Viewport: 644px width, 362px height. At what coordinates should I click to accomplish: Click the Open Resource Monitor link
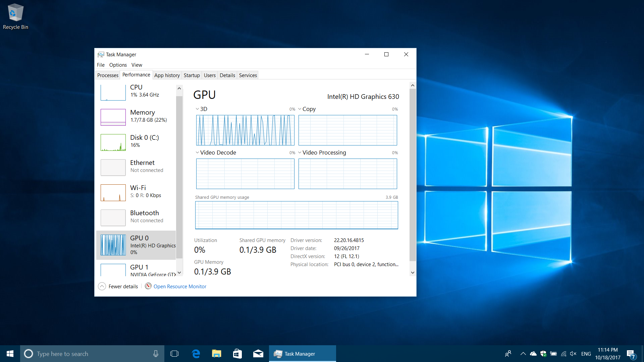click(x=180, y=287)
